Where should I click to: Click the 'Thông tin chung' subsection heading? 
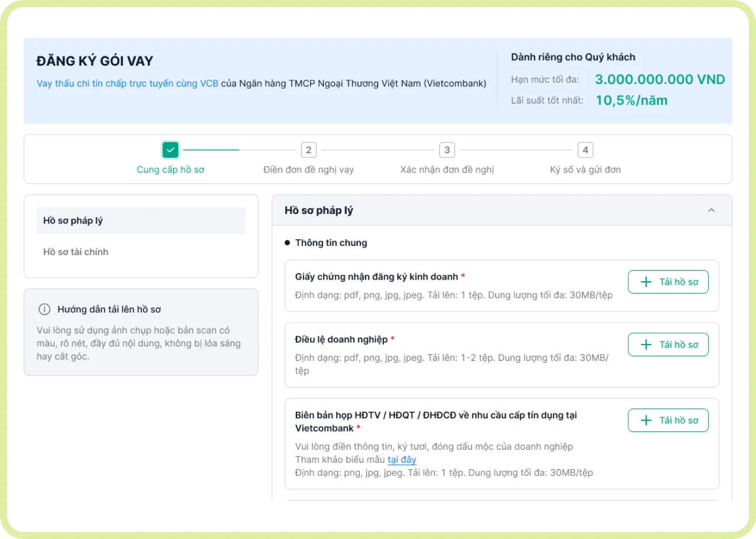[x=331, y=243]
